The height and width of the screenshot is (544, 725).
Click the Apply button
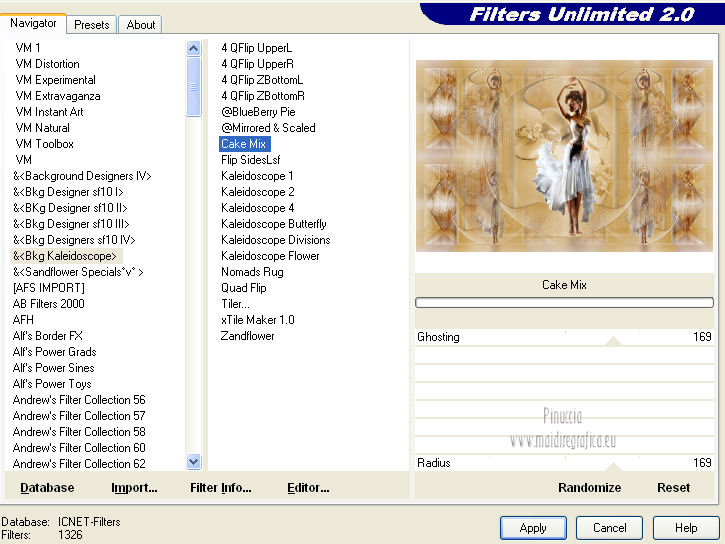(x=533, y=528)
